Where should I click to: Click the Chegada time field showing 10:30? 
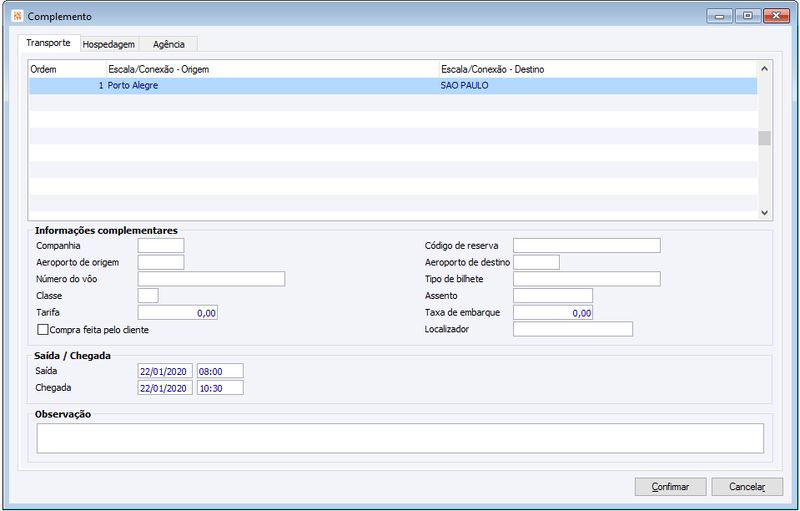pos(220,388)
